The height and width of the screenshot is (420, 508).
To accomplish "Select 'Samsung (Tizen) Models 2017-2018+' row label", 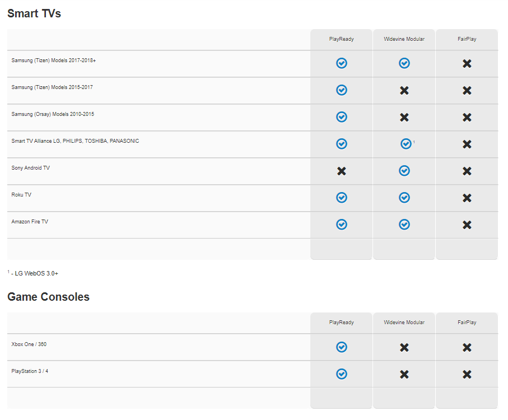I will tap(53, 60).
